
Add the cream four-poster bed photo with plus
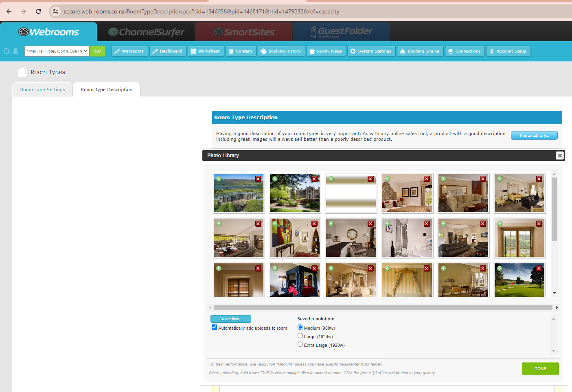[331, 269]
